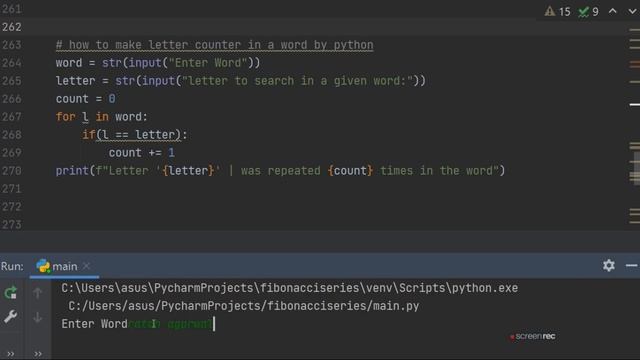Expand more toolbar actions on left strip

coord(11,353)
